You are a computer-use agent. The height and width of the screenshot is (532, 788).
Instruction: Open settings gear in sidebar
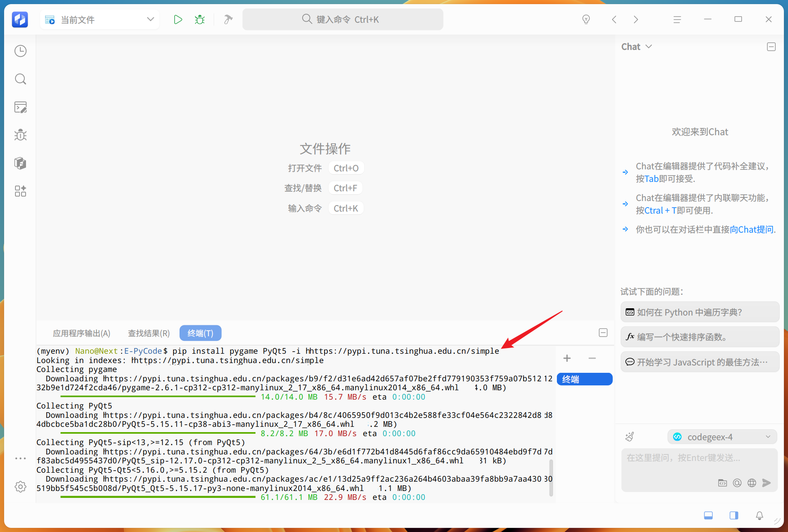point(20,487)
